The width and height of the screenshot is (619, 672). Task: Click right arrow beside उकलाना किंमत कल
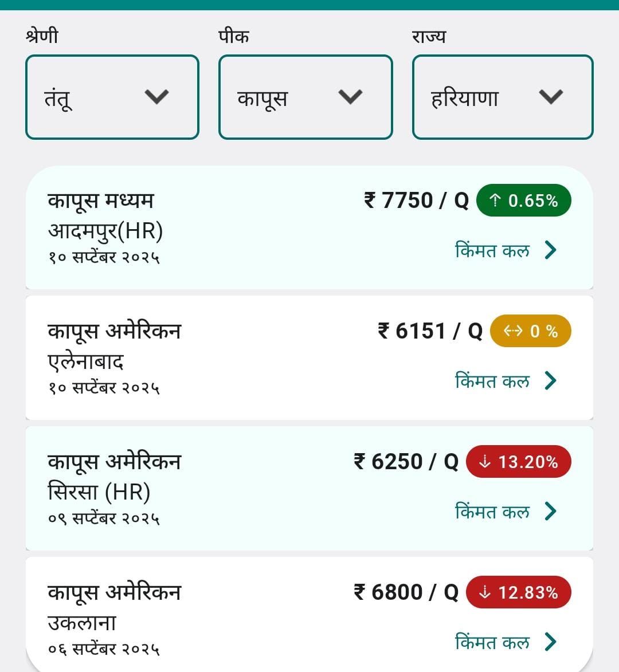coord(550,642)
